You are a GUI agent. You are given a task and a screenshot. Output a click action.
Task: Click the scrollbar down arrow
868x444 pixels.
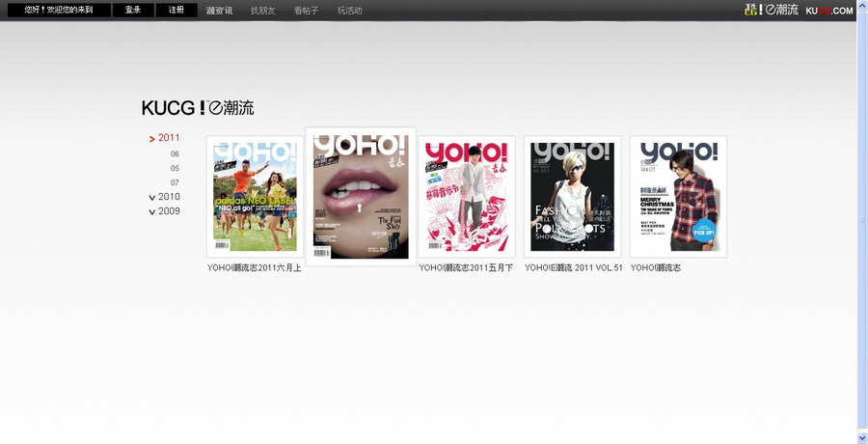click(862, 438)
